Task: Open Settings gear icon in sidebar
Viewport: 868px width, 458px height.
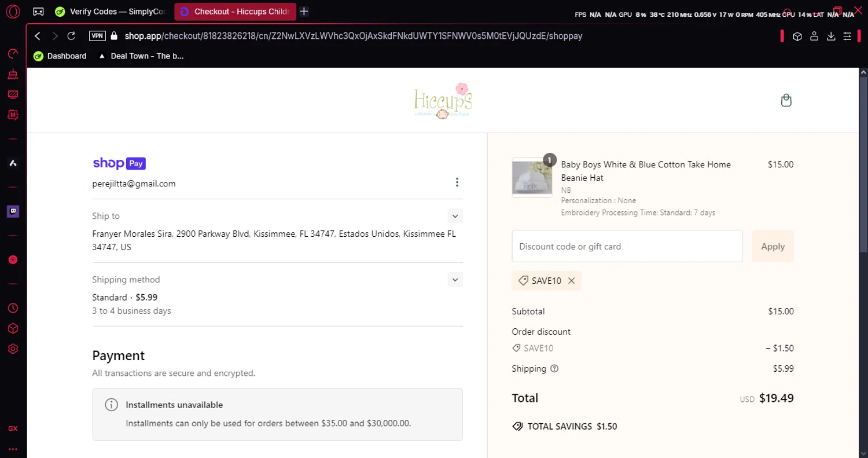Action: pos(13,349)
